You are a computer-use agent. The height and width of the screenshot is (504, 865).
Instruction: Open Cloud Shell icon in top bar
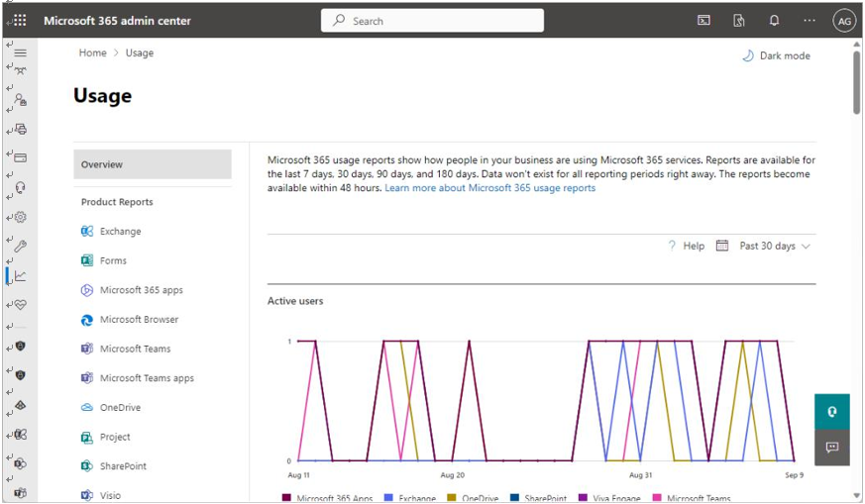(703, 21)
